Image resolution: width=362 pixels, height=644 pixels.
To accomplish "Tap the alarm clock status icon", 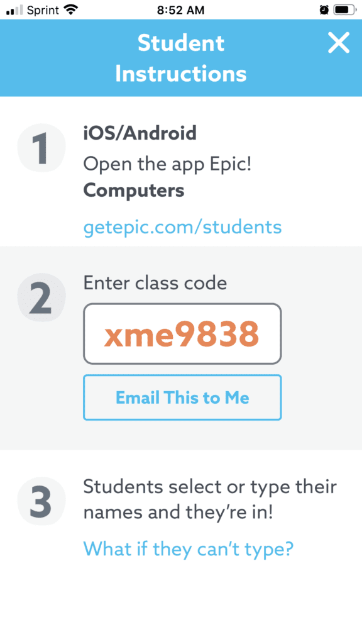I will (x=324, y=10).
